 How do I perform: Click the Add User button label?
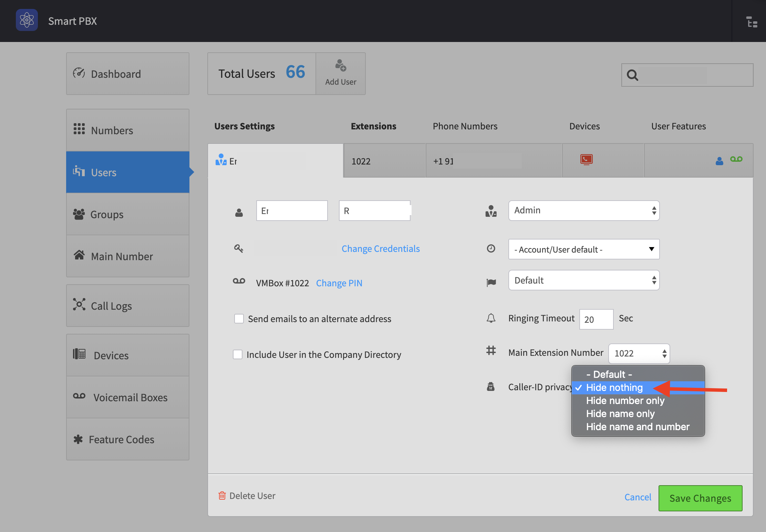(x=341, y=82)
